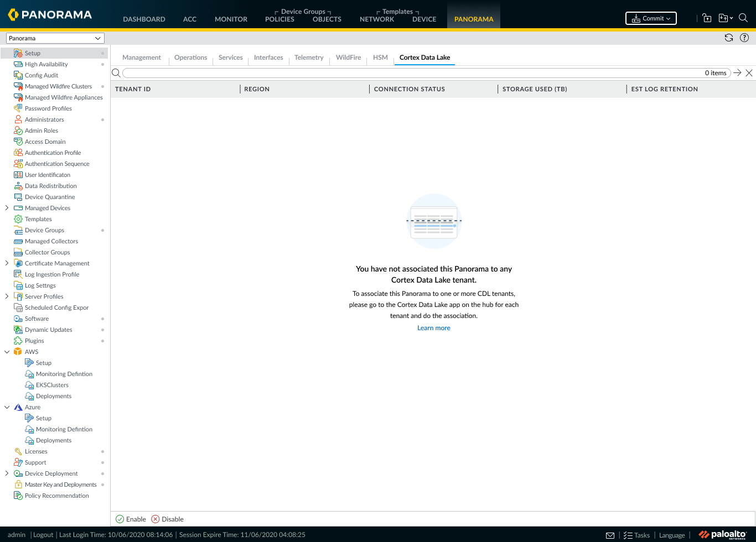756x542 pixels.
Task: Click the Authentication Profile icon
Action: pyautogui.click(x=18, y=153)
